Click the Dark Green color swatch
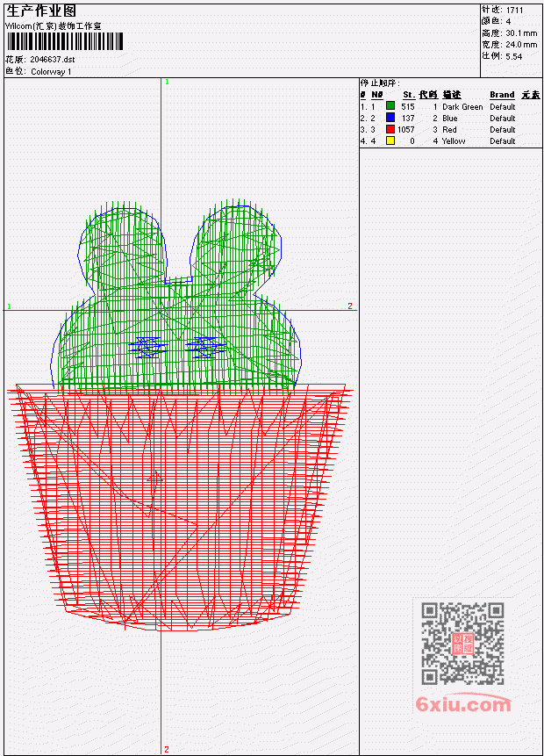This screenshot has width=544, height=756. [x=390, y=106]
